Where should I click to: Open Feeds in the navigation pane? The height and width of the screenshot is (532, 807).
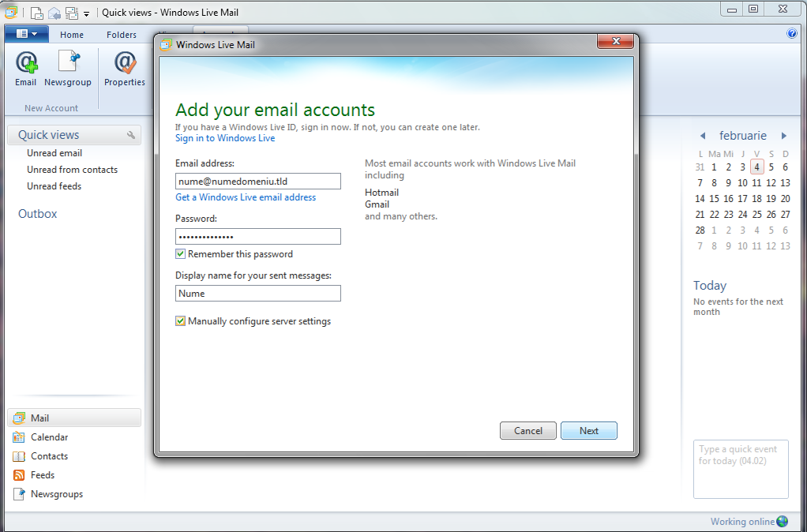(x=34, y=475)
